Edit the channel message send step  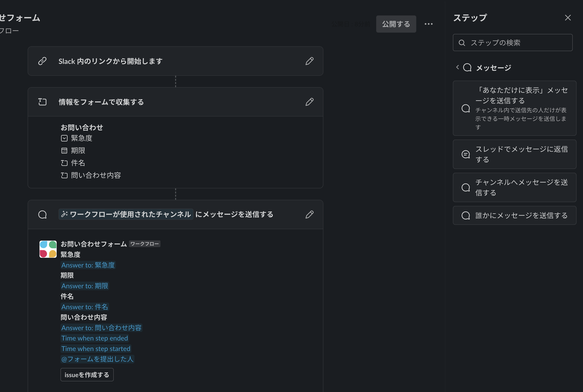310,214
